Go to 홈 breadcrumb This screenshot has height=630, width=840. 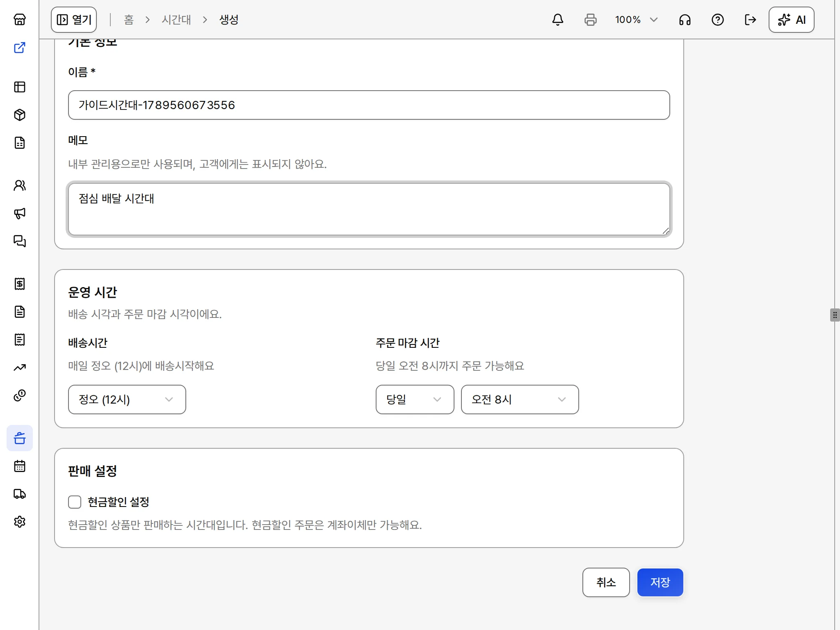(129, 20)
